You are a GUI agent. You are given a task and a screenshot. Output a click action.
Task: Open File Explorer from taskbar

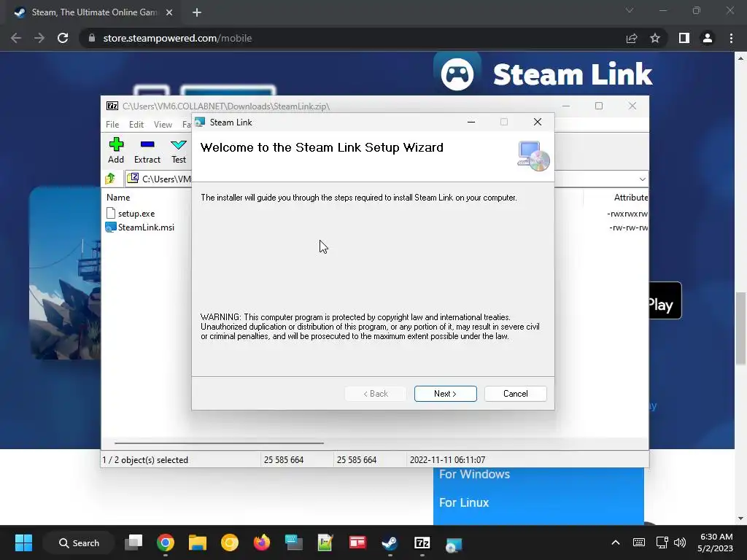point(197,542)
